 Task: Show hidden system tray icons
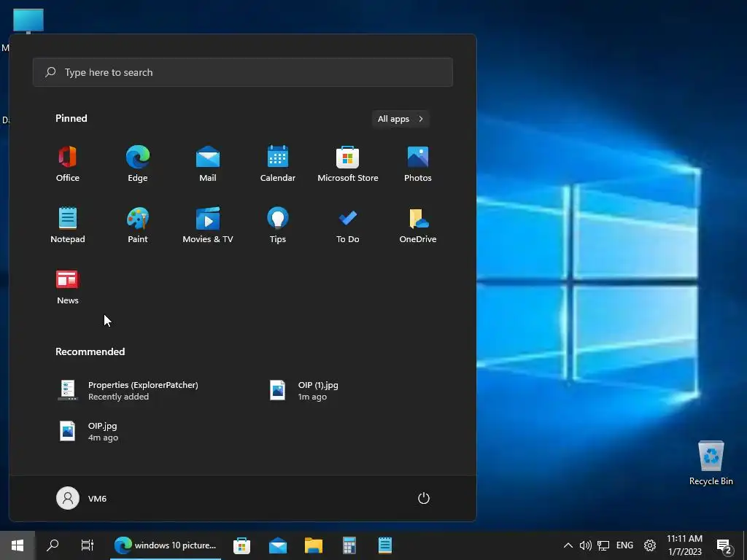point(568,545)
